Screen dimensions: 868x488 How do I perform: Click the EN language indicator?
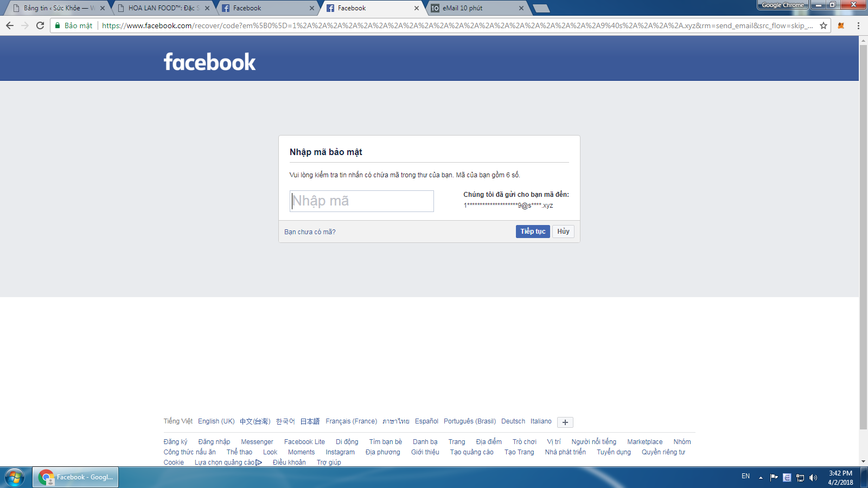pos(745,476)
